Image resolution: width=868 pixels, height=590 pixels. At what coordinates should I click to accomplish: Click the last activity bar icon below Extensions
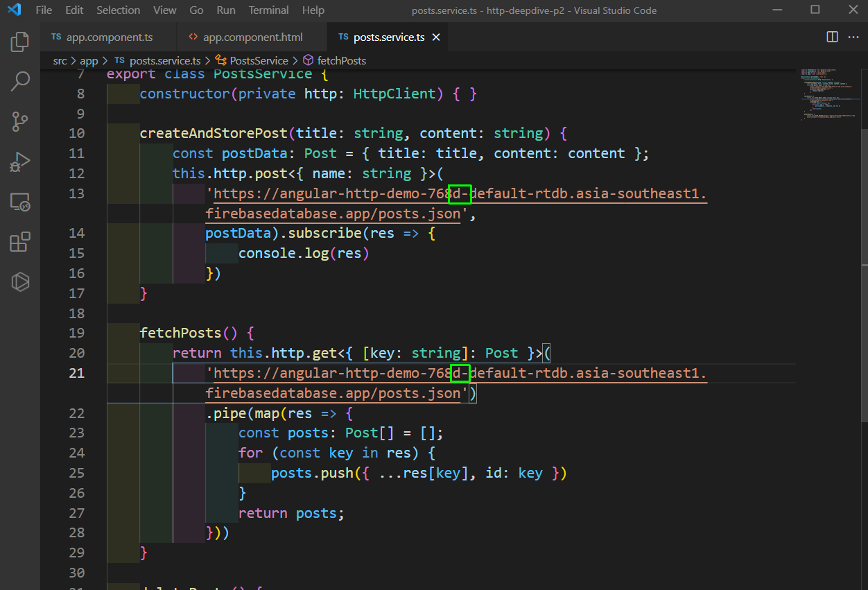20,282
